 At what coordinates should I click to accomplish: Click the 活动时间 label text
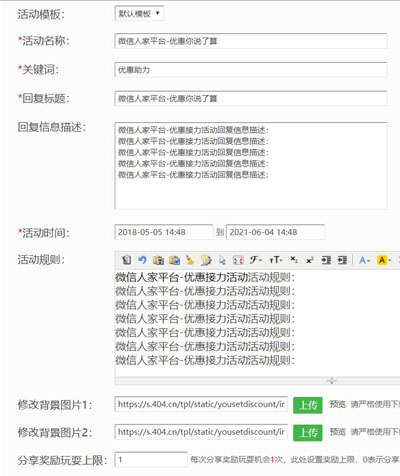point(43,233)
